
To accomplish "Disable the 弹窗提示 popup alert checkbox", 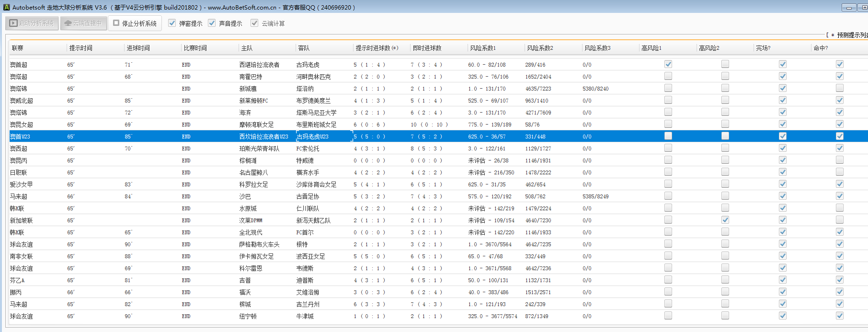I will coord(172,23).
